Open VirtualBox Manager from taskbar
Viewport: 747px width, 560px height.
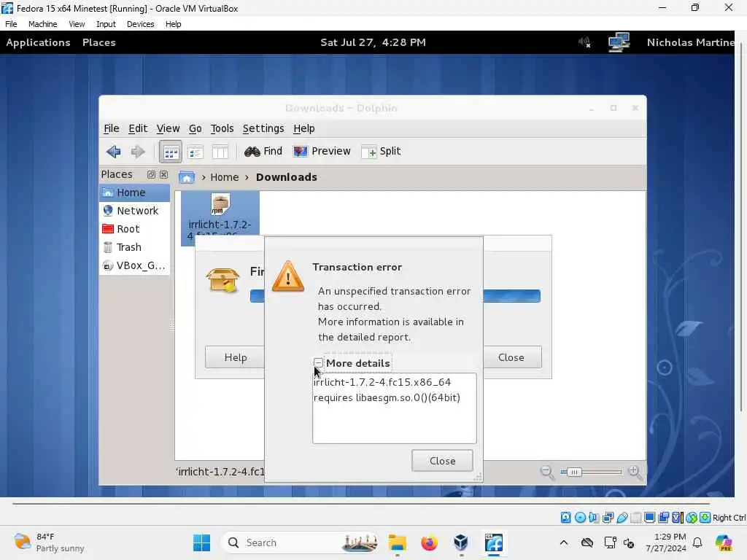461,542
